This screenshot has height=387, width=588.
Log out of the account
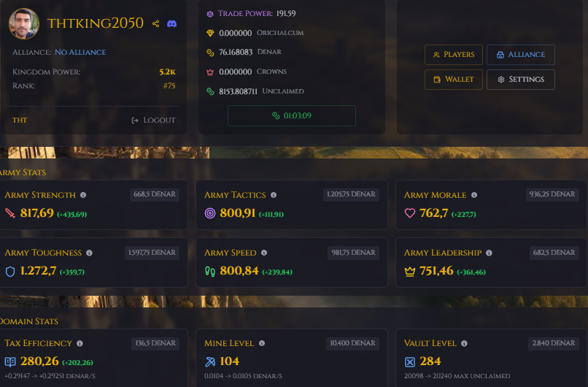(x=153, y=120)
